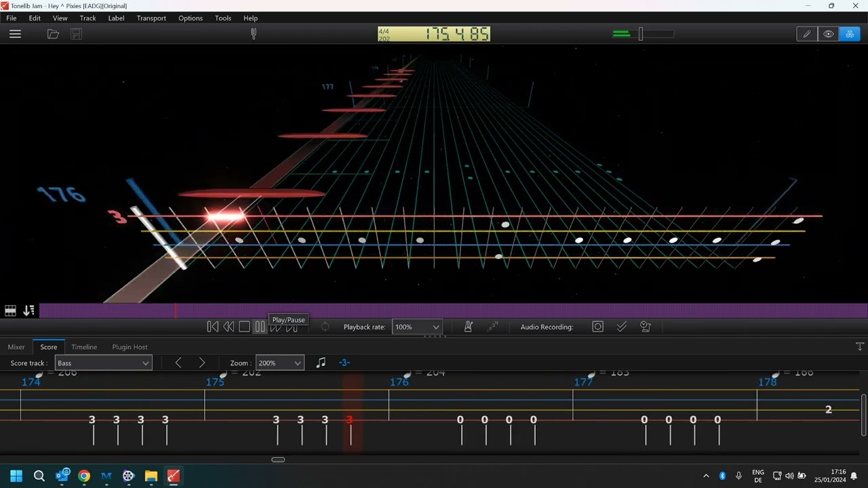
Task: Open the View menu
Action: 60,18
